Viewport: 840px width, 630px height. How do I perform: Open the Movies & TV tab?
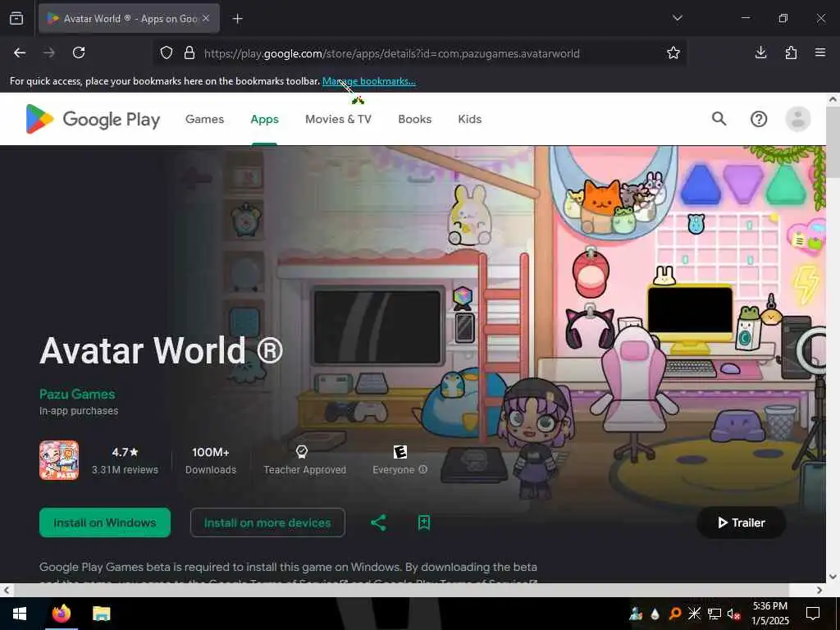point(338,119)
